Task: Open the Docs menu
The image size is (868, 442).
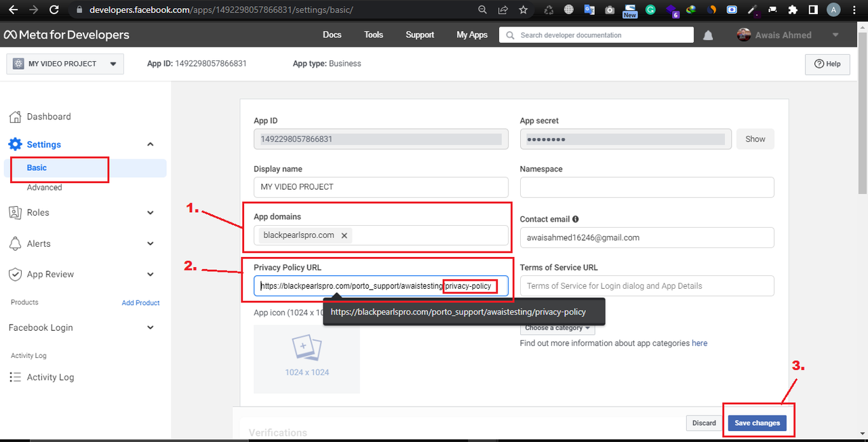Action: [x=332, y=35]
